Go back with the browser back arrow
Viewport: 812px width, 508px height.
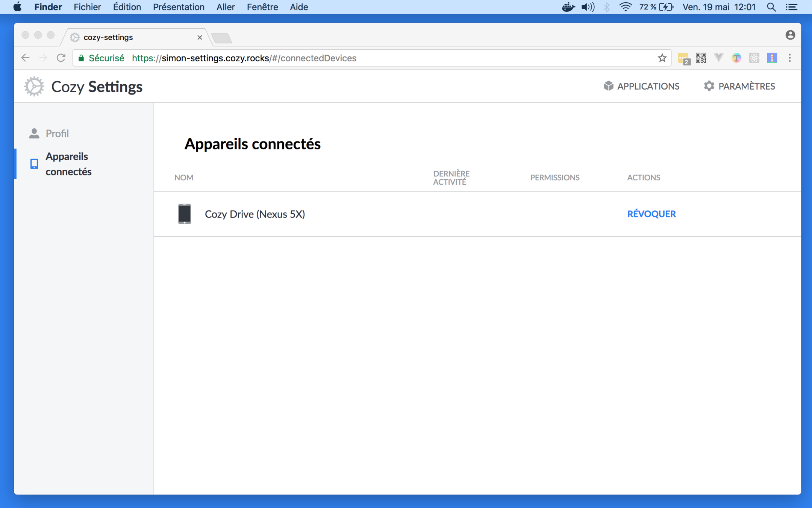[x=25, y=58]
